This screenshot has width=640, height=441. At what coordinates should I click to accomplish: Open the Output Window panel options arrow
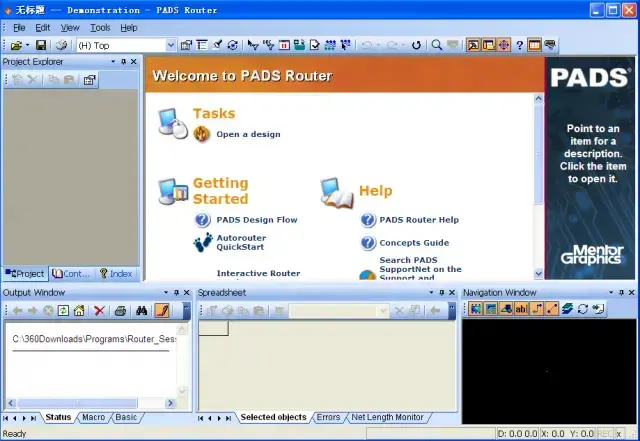[x=166, y=292]
